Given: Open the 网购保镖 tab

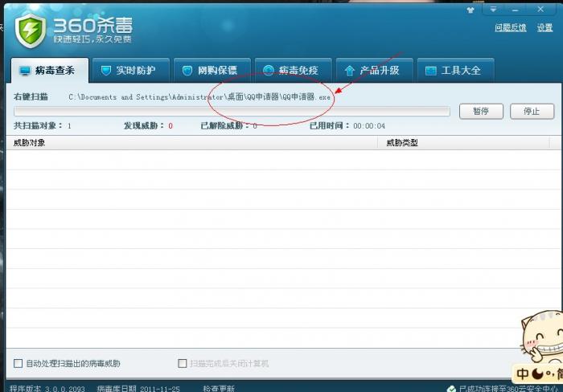Looking at the screenshot, I should (212, 71).
